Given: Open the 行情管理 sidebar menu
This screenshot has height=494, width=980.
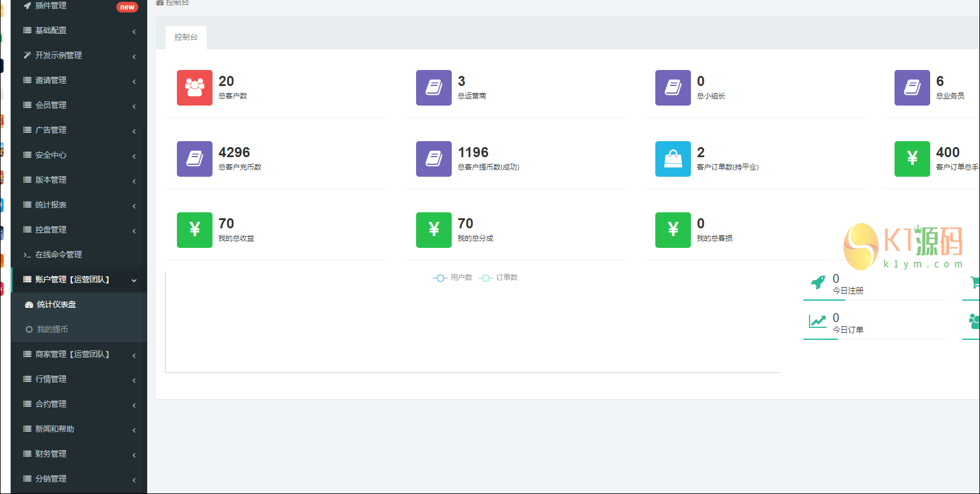Looking at the screenshot, I should point(79,380).
